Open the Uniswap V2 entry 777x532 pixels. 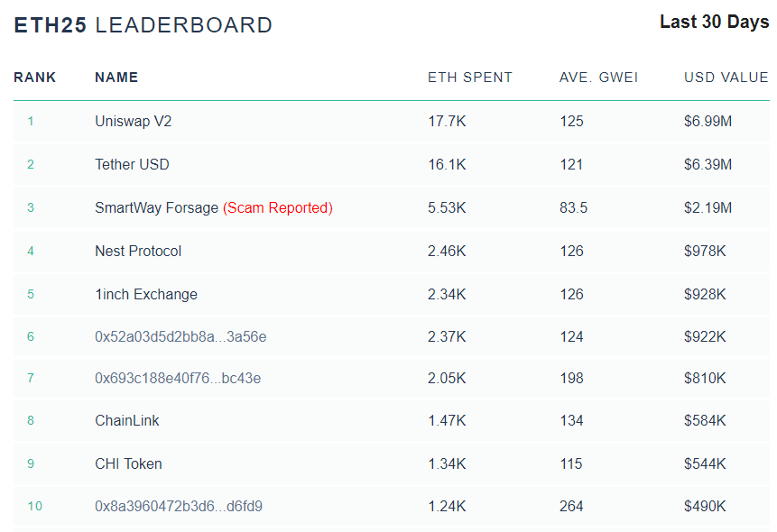(x=133, y=121)
